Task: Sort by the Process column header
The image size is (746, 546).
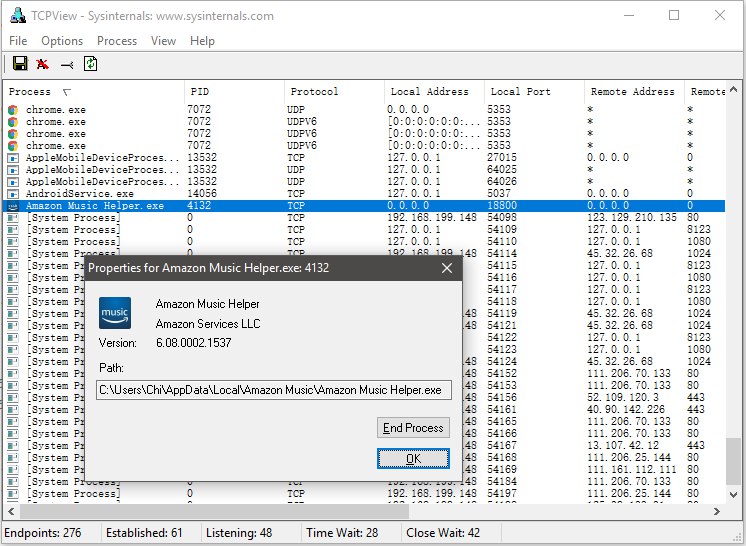Action: point(94,92)
